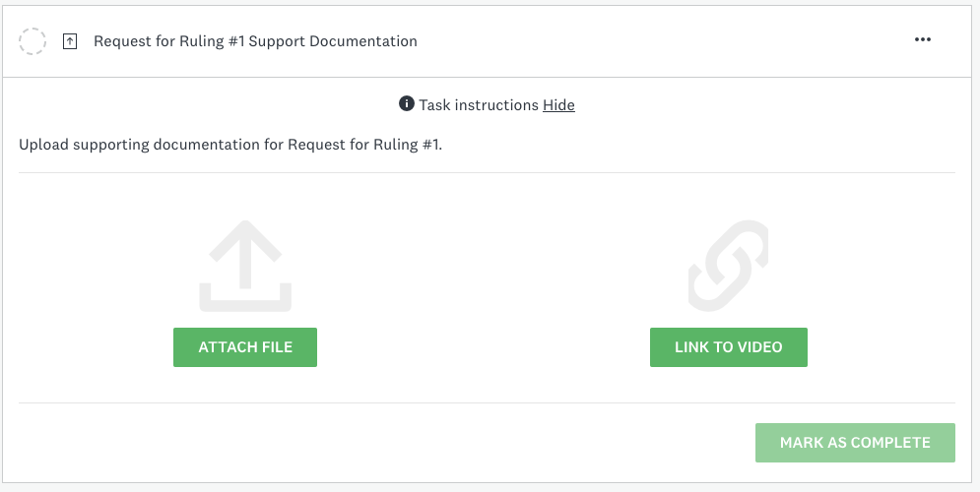Select the Request for Ruling #1 task title
Image resolution: width=980 pixels, height=492 pixels.
pos(256,41)
